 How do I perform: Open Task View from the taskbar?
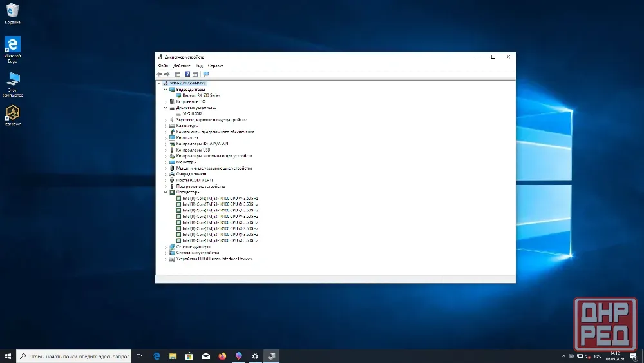pos(140,356)
